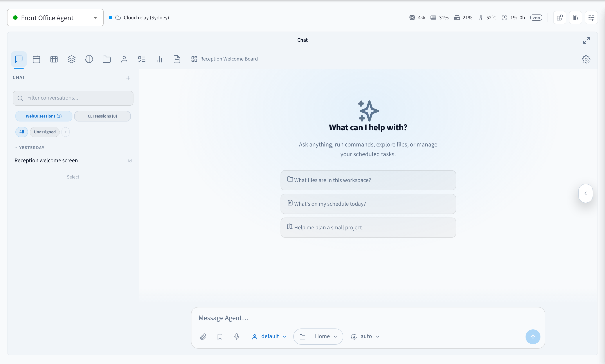Open the folder files icon in tab bar

click(x=106, y=59)
